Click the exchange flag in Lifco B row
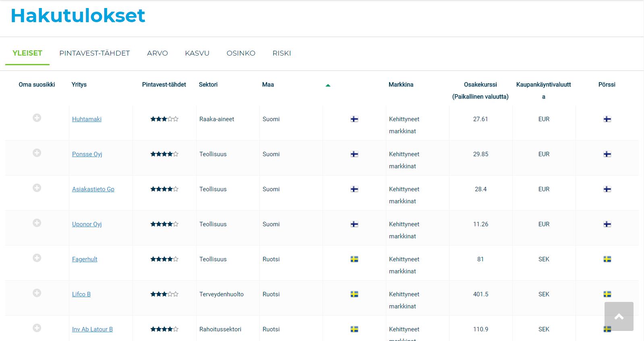Image resolution: width=644 pixels, height=341 pixels. (607, 294)
